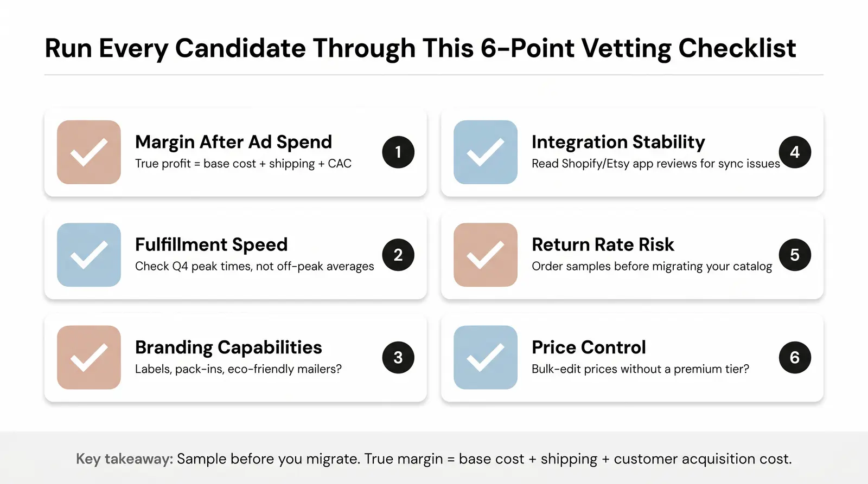Viewport: 868px width, 484px height.
Task: Click the number 1 circle badge
Action: click(398, 152)
